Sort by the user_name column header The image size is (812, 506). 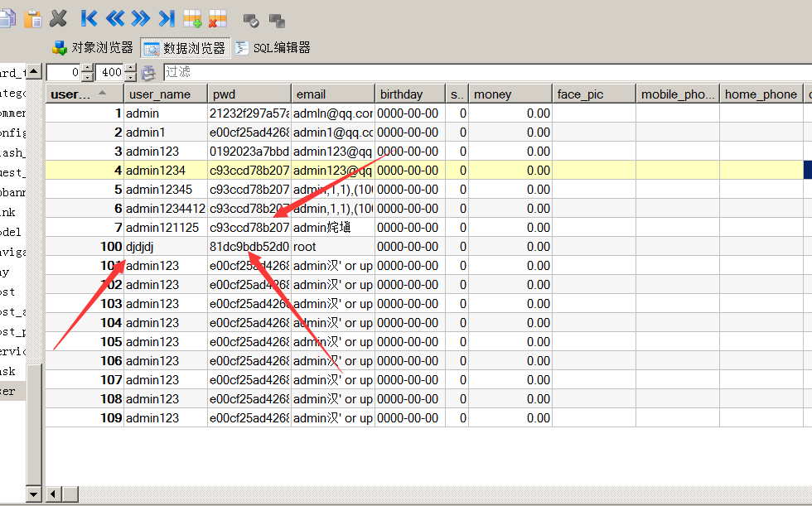[x=166, y=94]
